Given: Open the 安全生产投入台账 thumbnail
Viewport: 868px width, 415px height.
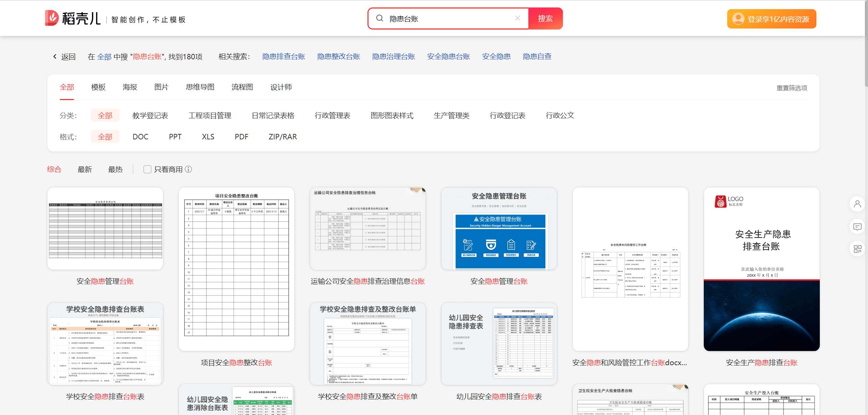Looking at the screenshot, I should [x=762, y=400].
